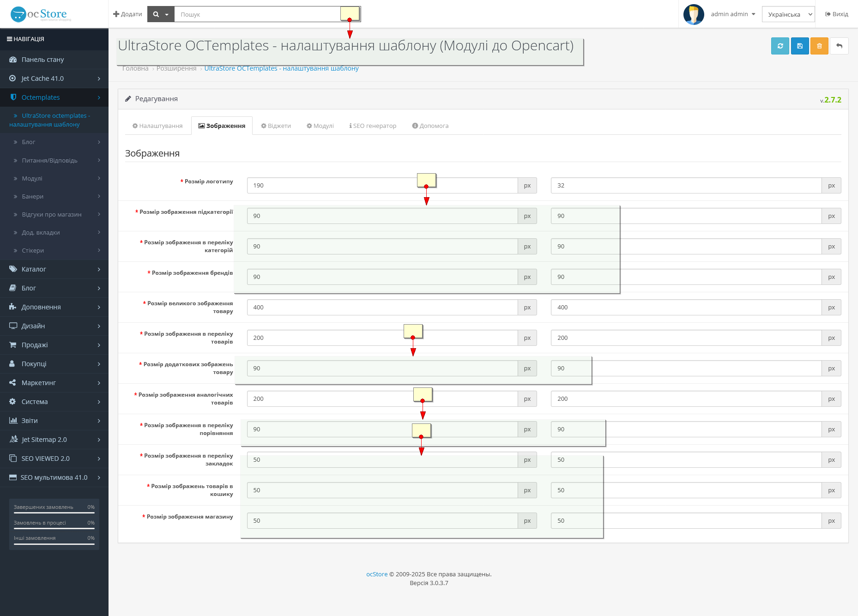Expand the Каталог sidebar menu
The image size is (858, 616).
coord(54,269)
